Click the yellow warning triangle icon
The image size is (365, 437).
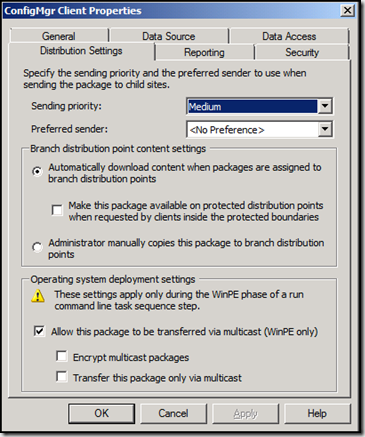pos(38,296)
